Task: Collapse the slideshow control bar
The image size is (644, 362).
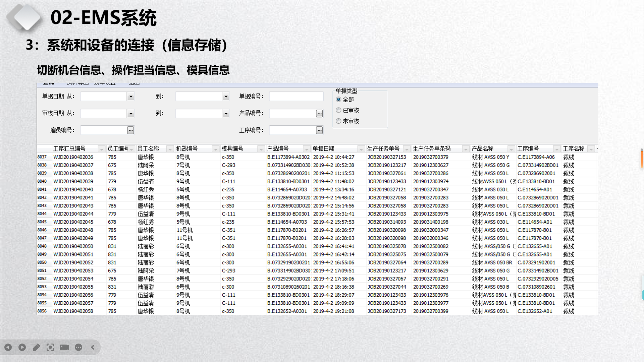Action: tap(93, 348)
